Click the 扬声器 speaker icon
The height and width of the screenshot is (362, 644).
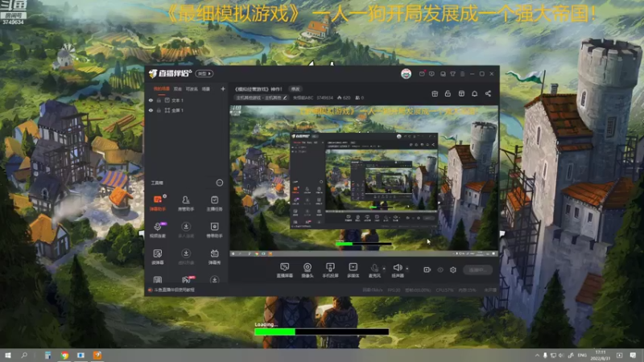397,268
